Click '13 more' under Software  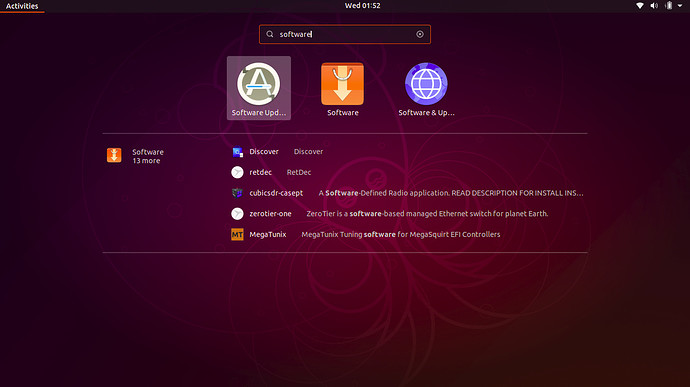point(147,161)
